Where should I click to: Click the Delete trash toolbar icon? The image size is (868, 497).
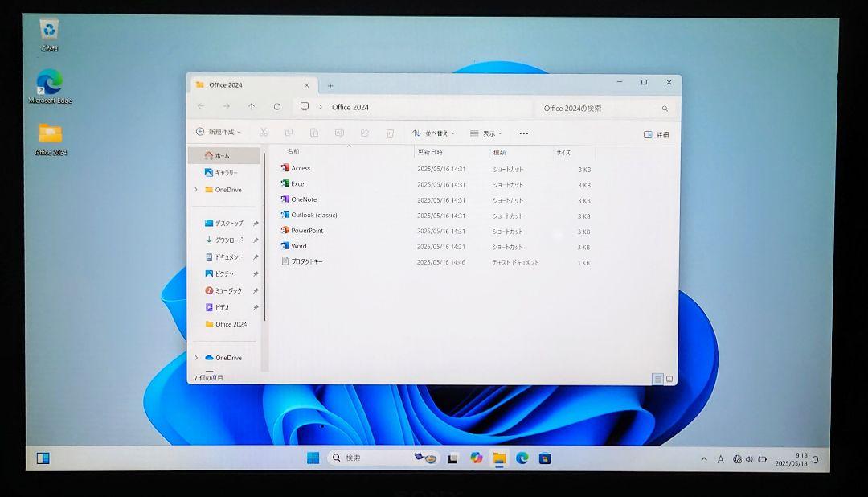[x=391, y=133]
